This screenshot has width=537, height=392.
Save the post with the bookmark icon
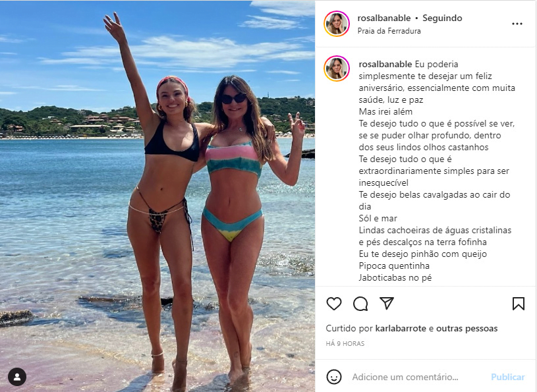click(518, 304)
